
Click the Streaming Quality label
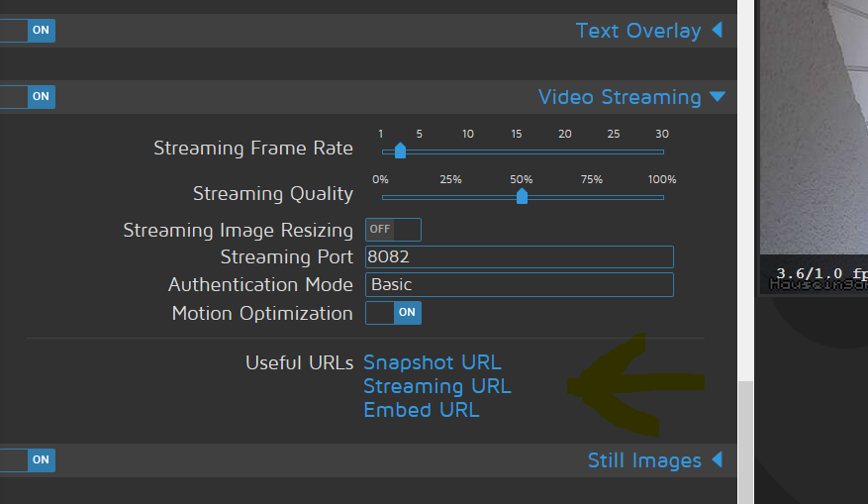(273, 194)
